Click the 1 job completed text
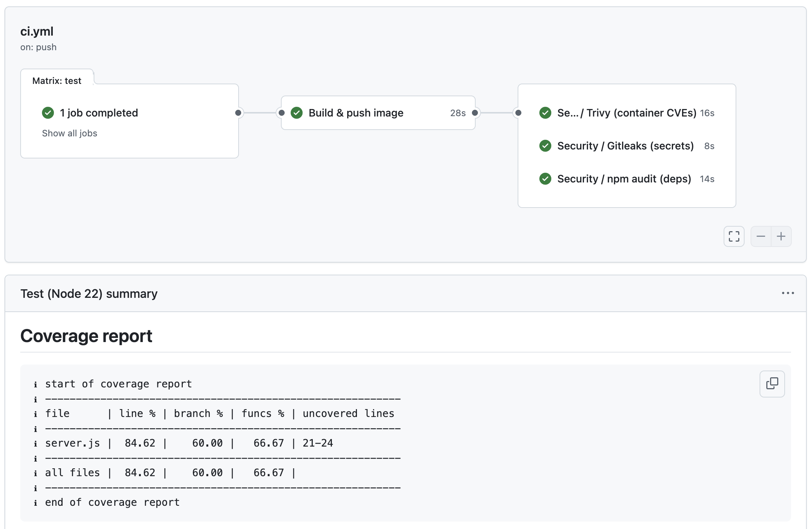Viewport: 812px width, 529px height. click(x=99, y=113)
